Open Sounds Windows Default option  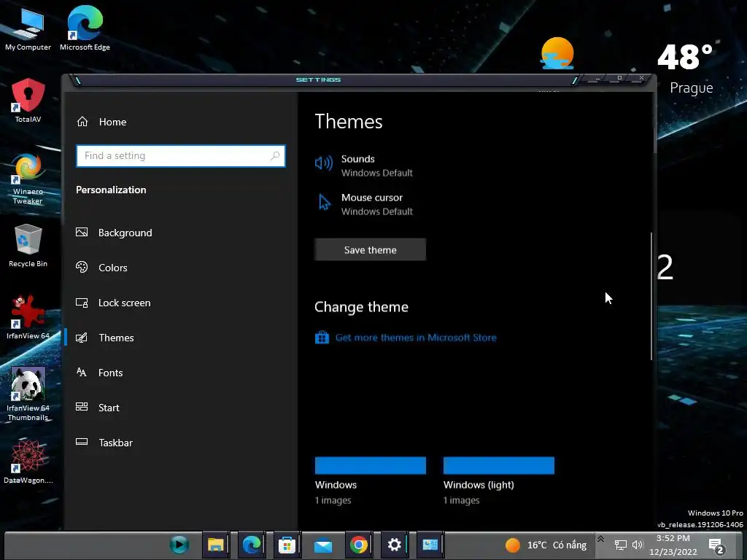click(x=365, y=166)
